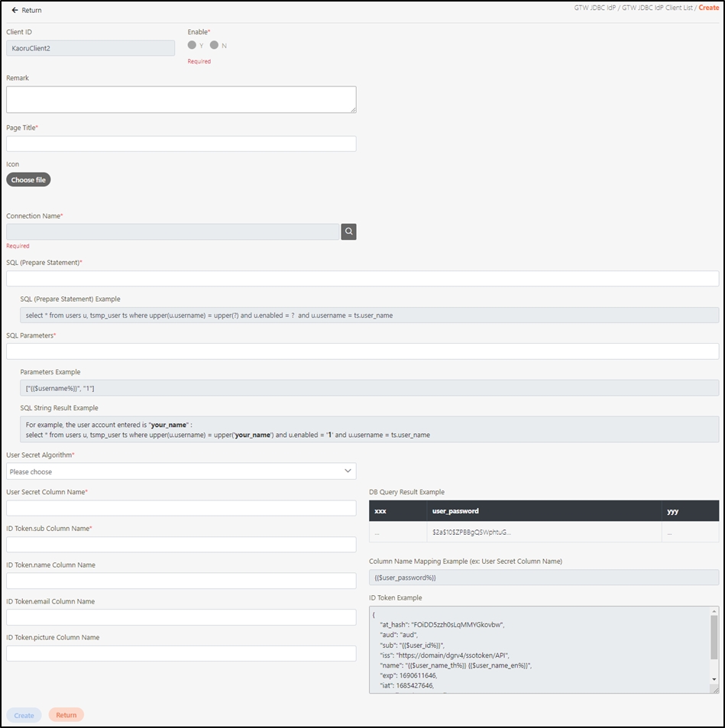Image resolution: width=725 pixels, height=728 pixels.
Task: Click the orange Return button at bottom
Action: pos(66,715)
